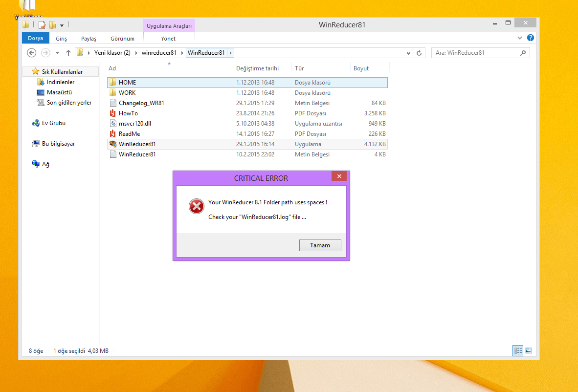Switch to large icons view
Viewport: 578px width, 392px height.
pos(529,351)
